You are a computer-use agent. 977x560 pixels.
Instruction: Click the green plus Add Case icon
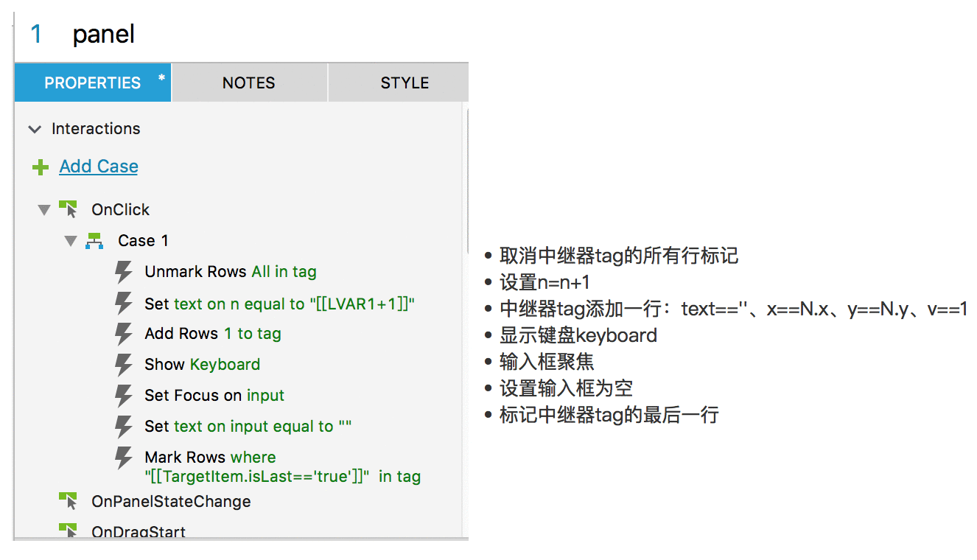pos(41,167)
